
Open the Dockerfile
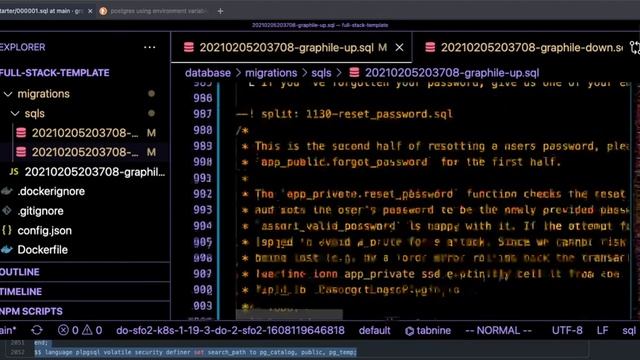click(x=42, y=250)
